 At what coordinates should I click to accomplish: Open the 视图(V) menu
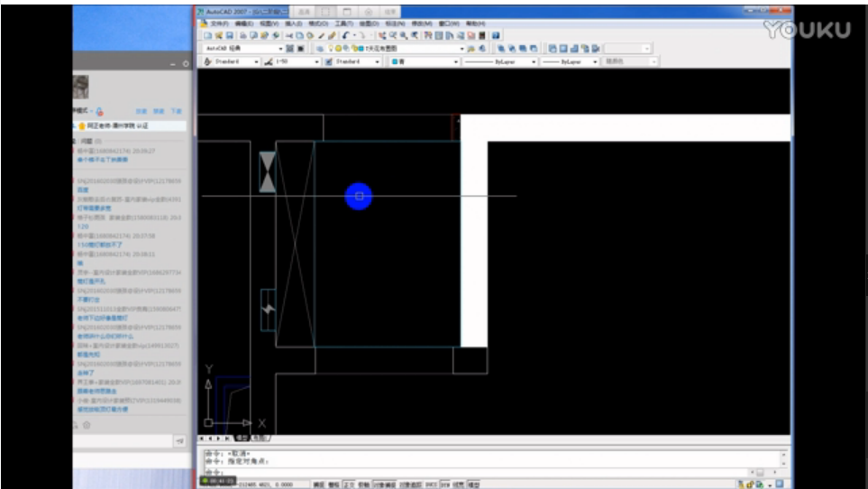(x=269, y=23)
